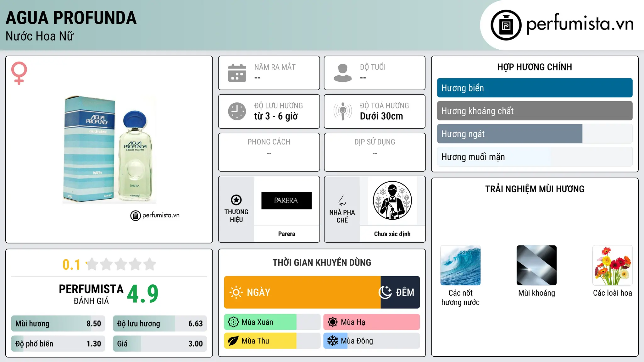644x362 pixels.
Task: Click the Dưới 30cm sillage value
Action: coord(381,116)
